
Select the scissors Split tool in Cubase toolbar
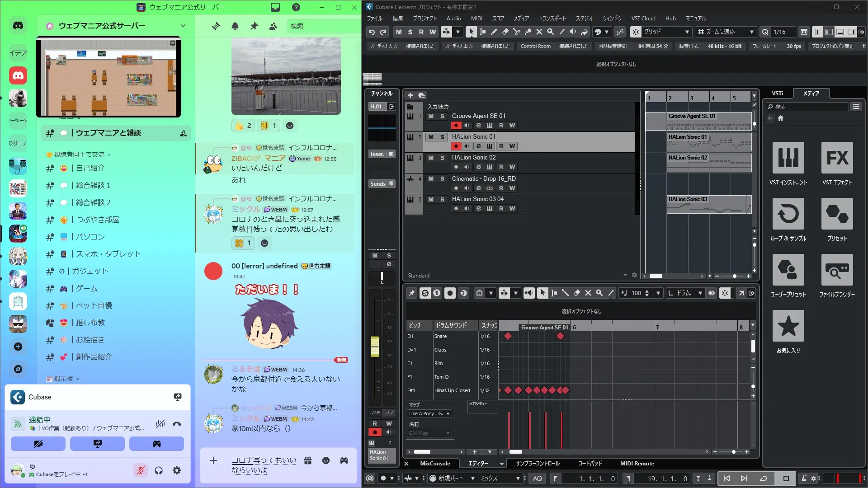click(x=516, y=32)
